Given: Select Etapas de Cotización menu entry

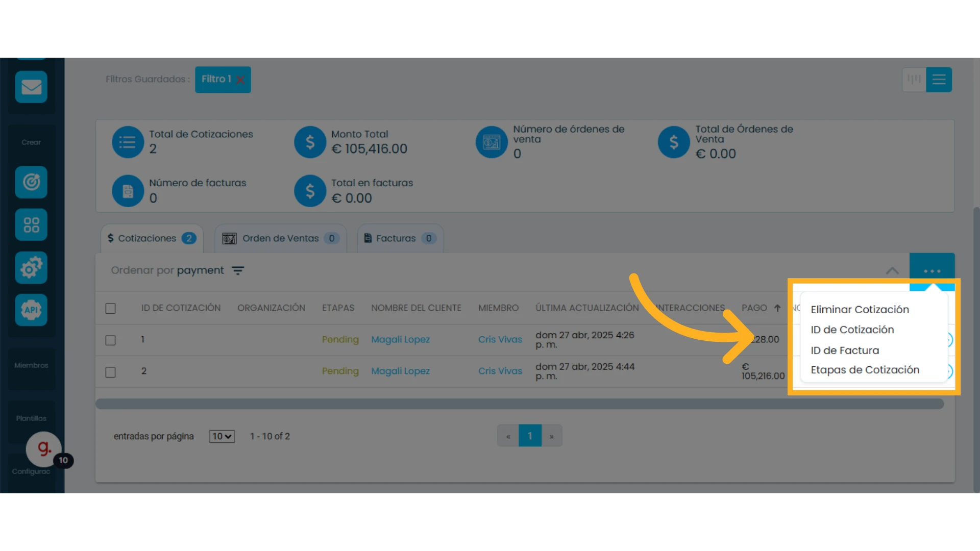Looking at the screenshot, I should [x=865, y=370].
